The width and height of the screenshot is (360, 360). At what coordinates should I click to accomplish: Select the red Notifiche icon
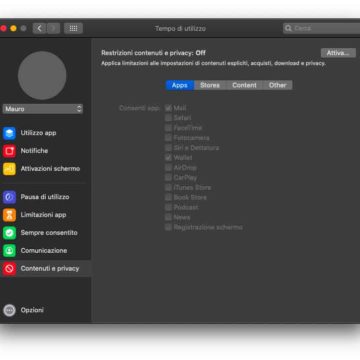(x=9, y=151)
